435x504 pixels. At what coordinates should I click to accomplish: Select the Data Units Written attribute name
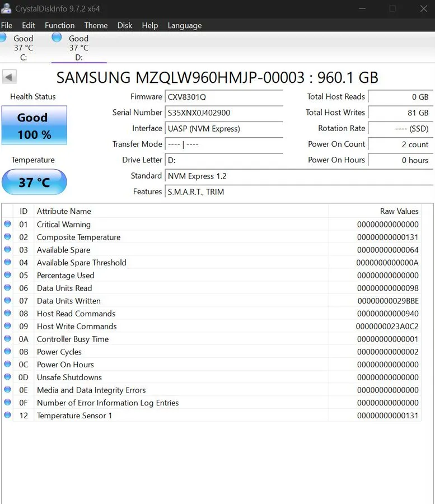pyautogui.click(x=69, y=301)
